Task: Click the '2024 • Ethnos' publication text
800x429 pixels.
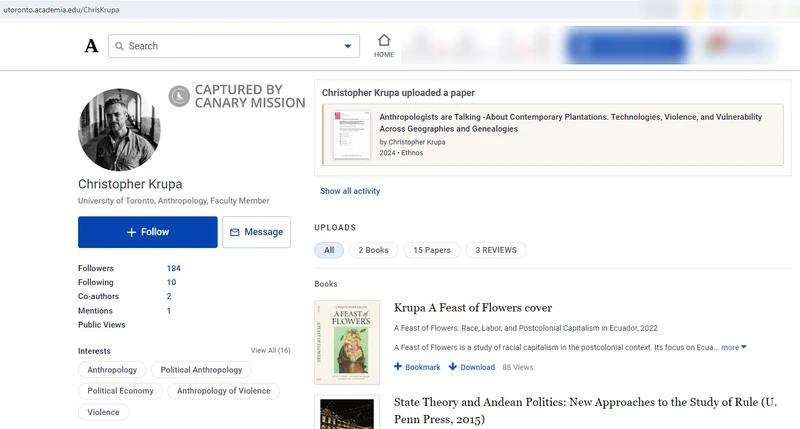Action: (401, 153)
